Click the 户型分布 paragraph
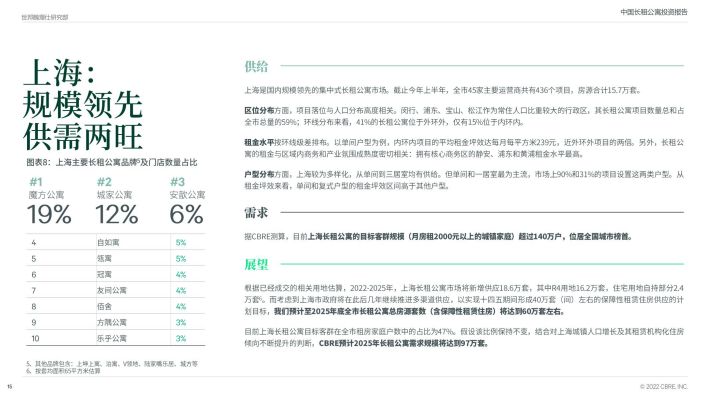This screenshot has height=399, width=710. click(x=464, y=180)
